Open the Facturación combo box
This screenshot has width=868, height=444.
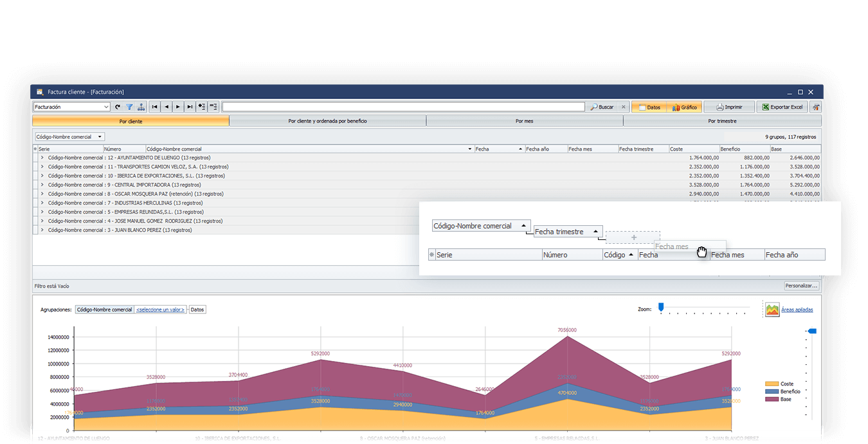71,107
